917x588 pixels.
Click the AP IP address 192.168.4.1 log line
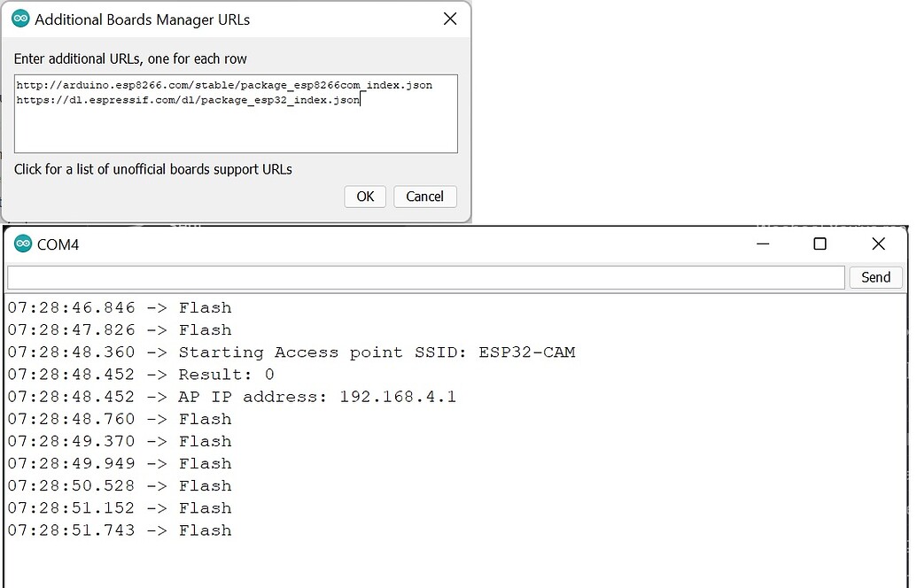230,396
